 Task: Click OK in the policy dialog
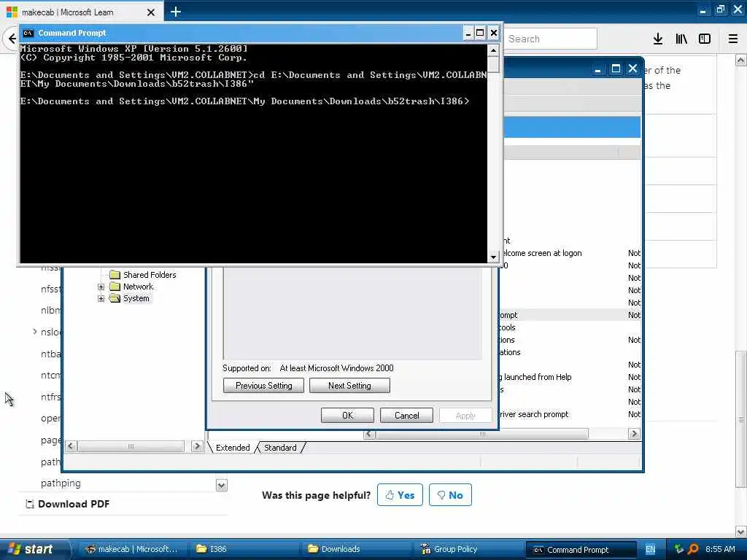coord(347,415)
